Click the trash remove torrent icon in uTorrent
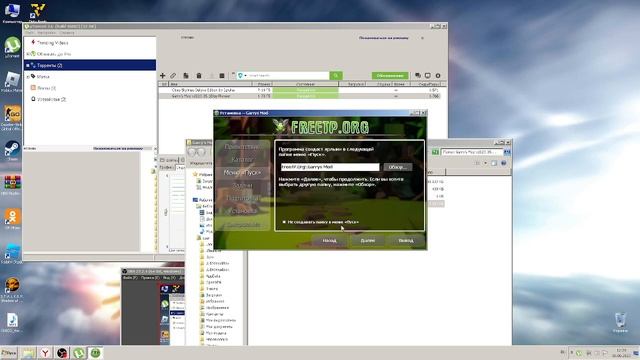This screenshot has height=360, width=640. pos(199,76)
